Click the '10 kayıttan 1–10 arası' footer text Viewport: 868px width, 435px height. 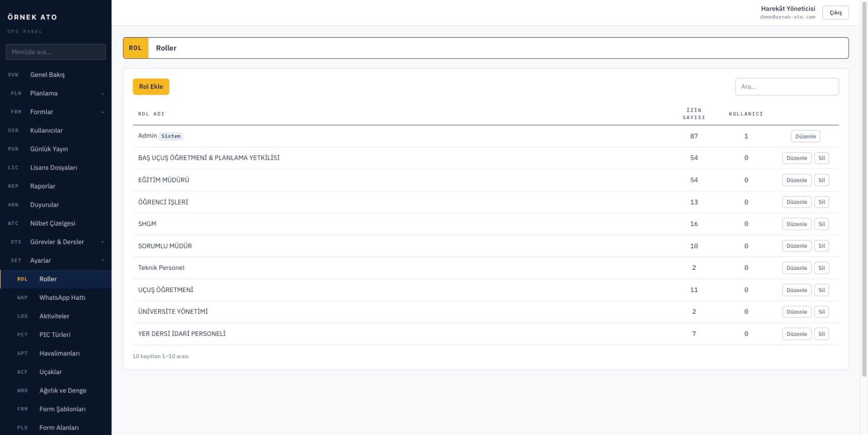[x=161, y=356]
